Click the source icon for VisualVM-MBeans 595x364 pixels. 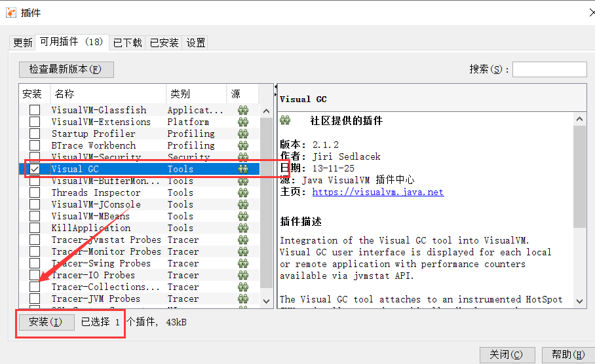pos(243,216)
